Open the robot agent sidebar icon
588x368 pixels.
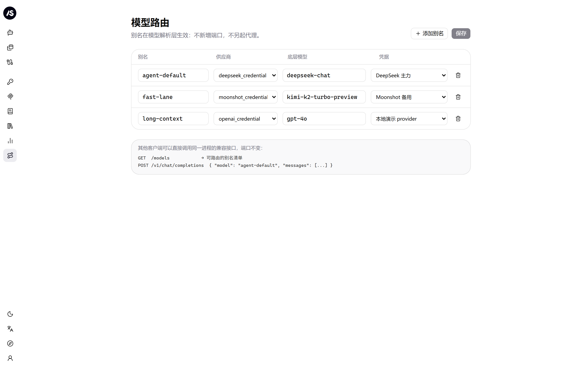point(10,33)
